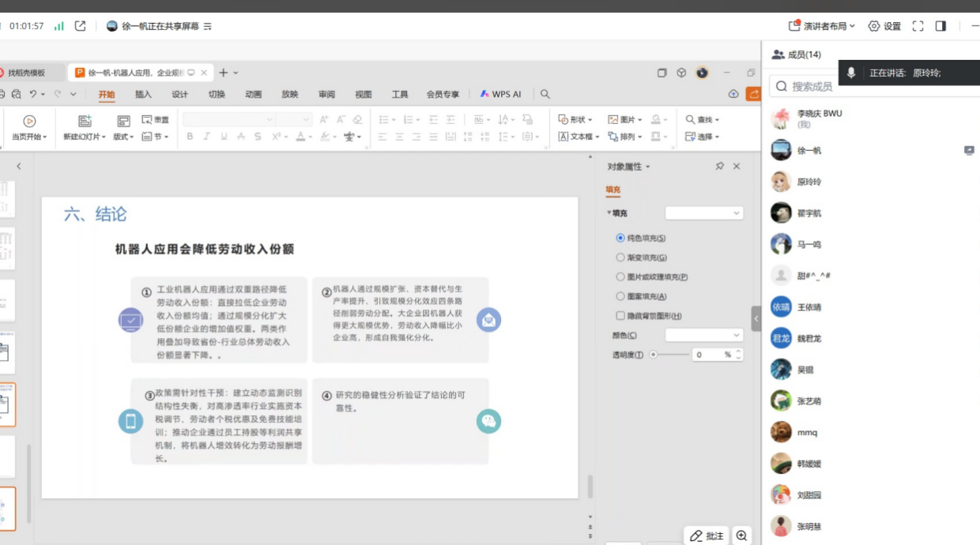
Task: Select the 渐变填充 radio button
Action: [x=620, y=257]
